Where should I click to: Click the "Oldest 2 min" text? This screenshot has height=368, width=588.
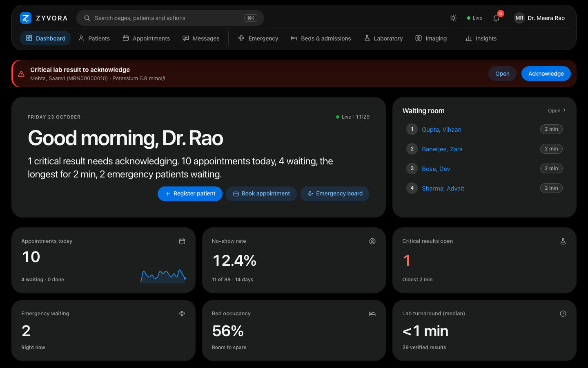point(417,280)
